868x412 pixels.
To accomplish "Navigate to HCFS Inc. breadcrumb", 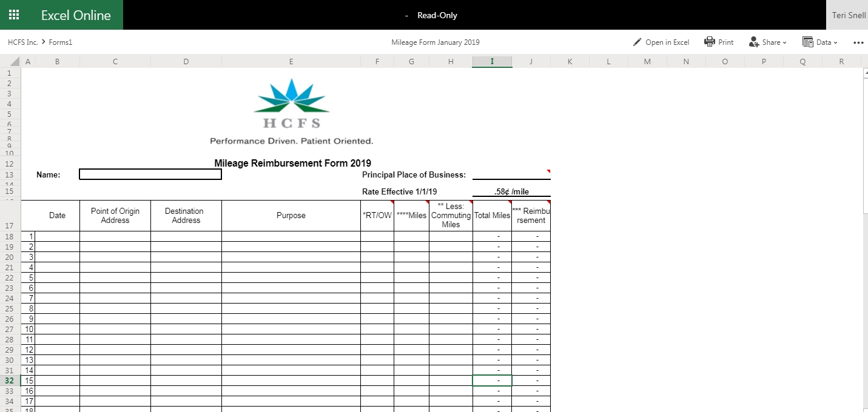I will 23,42.
